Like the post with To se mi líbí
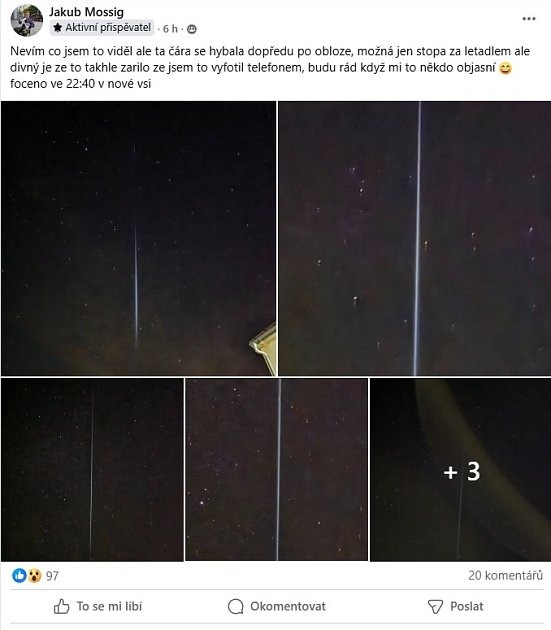Viewport: 551px width, 630px height. click(x=98, y=606)
